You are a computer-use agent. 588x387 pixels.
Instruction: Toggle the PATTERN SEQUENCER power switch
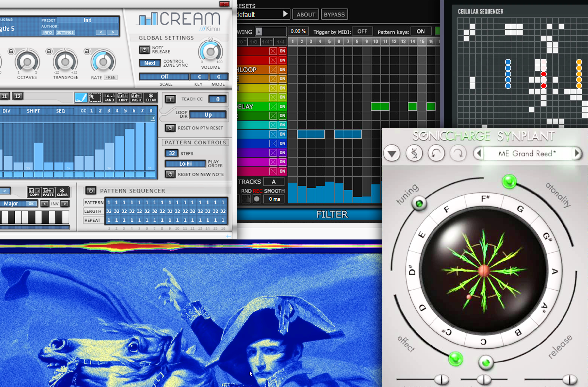pos(90,190)
